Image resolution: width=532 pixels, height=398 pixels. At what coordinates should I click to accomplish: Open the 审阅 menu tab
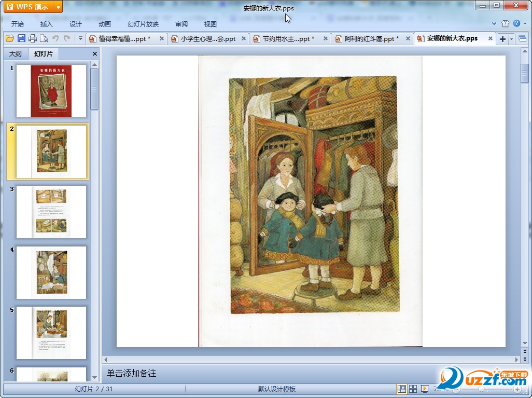pos(181,24)
